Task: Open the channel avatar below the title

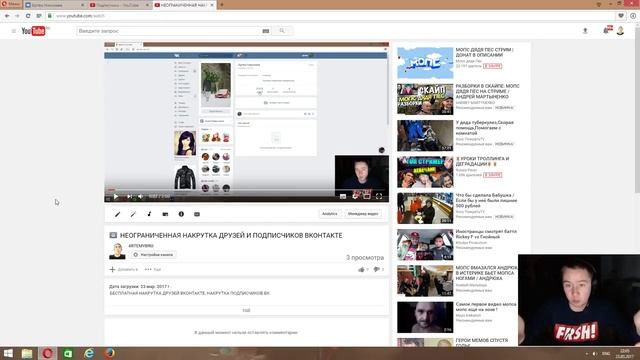Action: [x=117, y=251]
